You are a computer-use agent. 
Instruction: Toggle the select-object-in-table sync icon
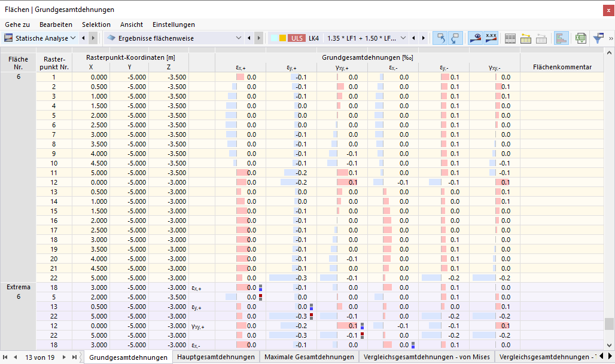pyautogui.click(x=440, y=38)
